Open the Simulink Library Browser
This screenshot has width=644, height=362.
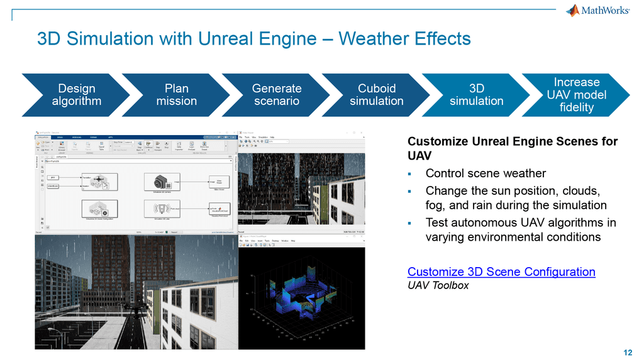[62, 144]
